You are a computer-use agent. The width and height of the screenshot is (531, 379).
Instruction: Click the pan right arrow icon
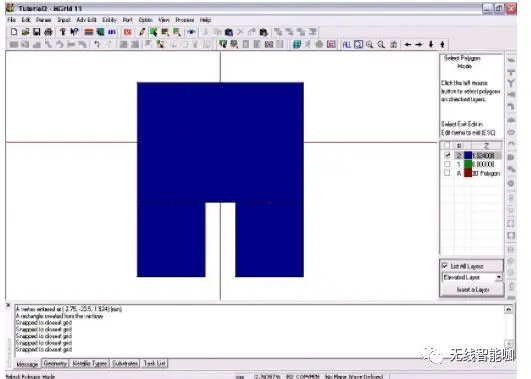419,44
